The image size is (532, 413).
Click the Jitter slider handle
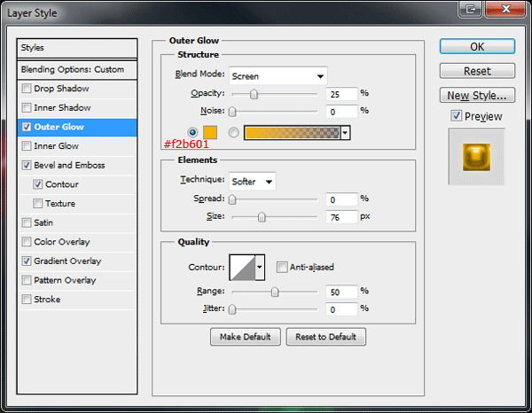click(232, 309)
